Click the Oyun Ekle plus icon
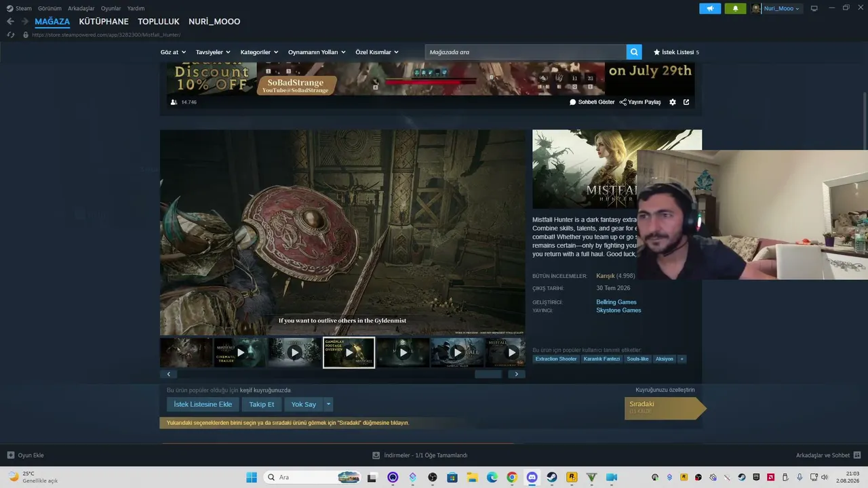The image size is (868, 488). [x=10, y=455]
